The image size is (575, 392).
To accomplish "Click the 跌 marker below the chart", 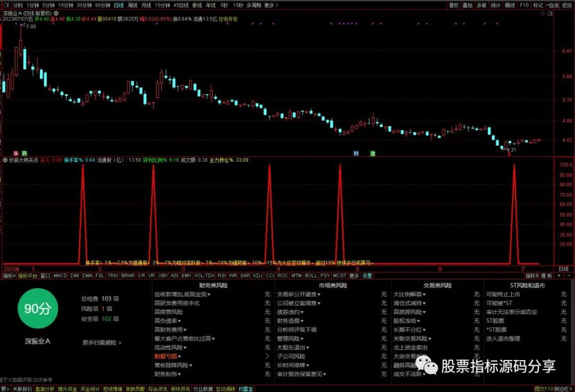I will click(x=24, y=153).
